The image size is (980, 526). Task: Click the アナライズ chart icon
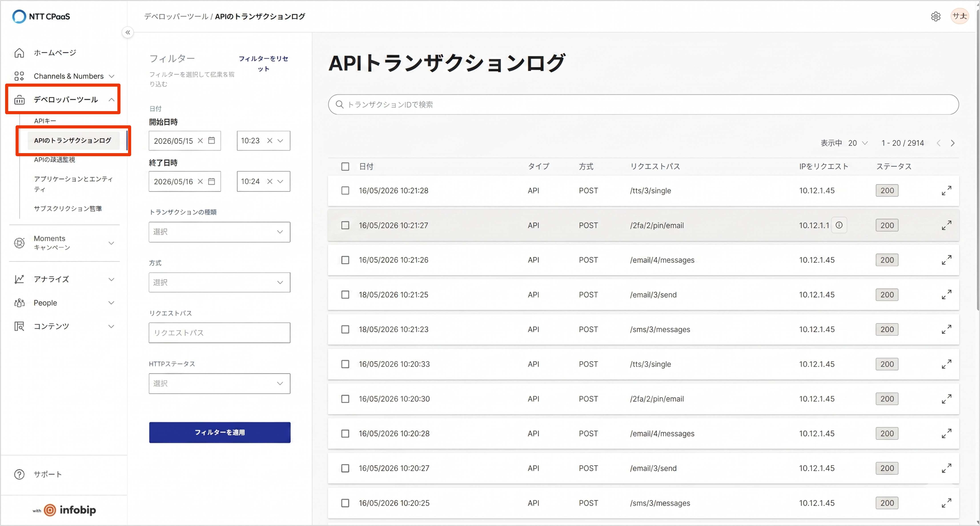tap(19, 279)
